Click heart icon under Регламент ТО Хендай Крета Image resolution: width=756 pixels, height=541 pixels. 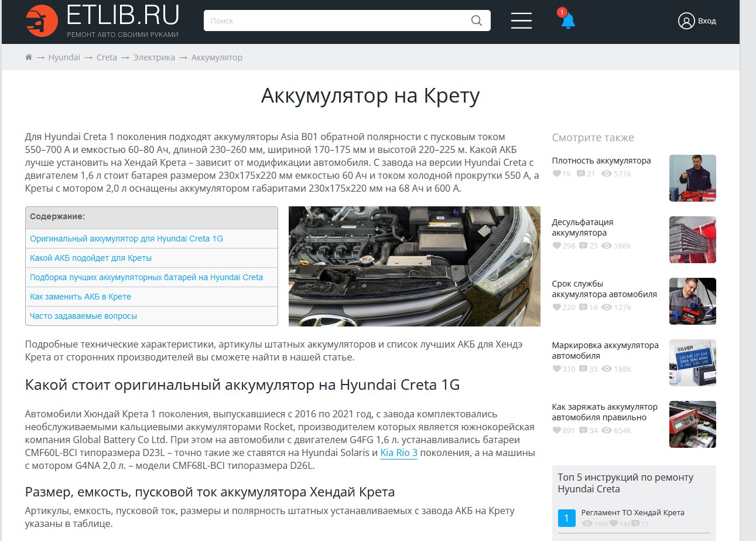click(614, 524)
